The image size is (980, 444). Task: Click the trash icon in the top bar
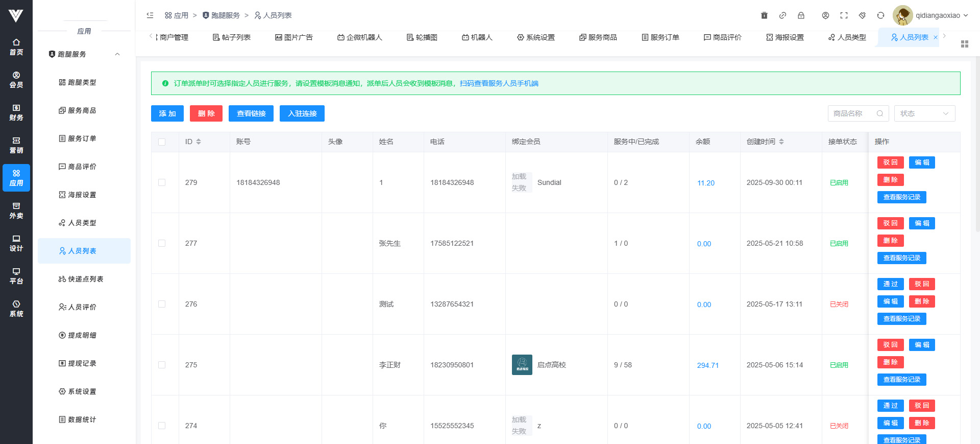pos(764,15)
